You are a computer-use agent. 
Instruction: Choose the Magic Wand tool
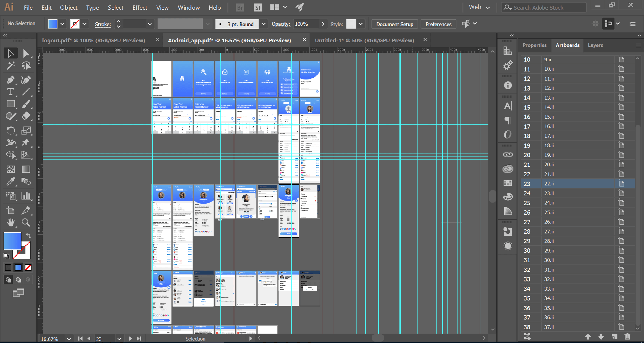pos(11,66)
